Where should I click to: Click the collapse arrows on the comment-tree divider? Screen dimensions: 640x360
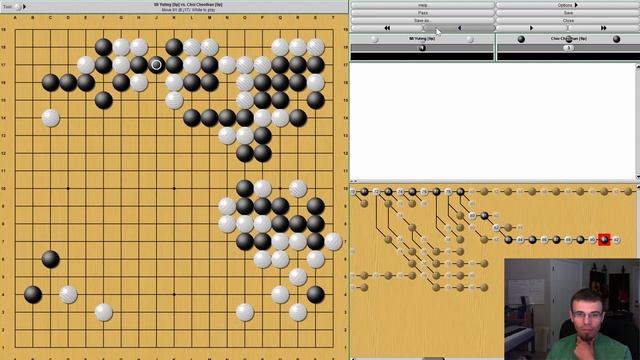tap(354, 181)
